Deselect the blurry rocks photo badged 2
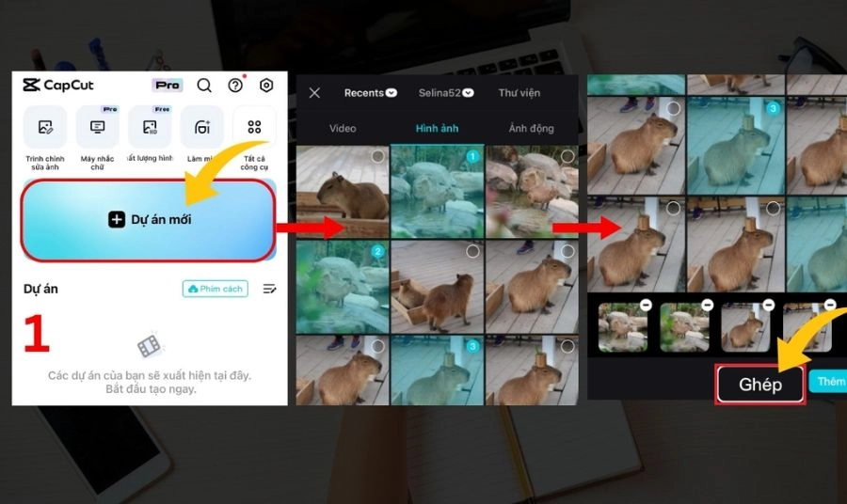The height and width of the screenshot is (504, 847). coord(377,251)
